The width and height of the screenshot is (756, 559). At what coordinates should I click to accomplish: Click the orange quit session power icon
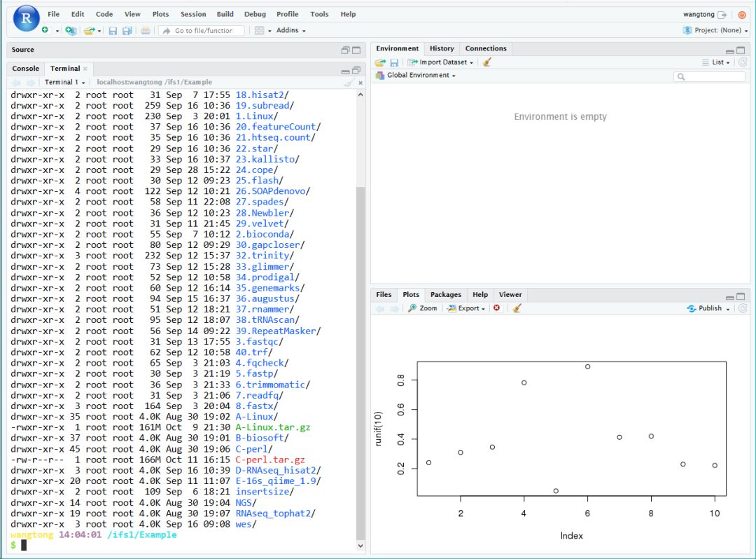[742, 15]
